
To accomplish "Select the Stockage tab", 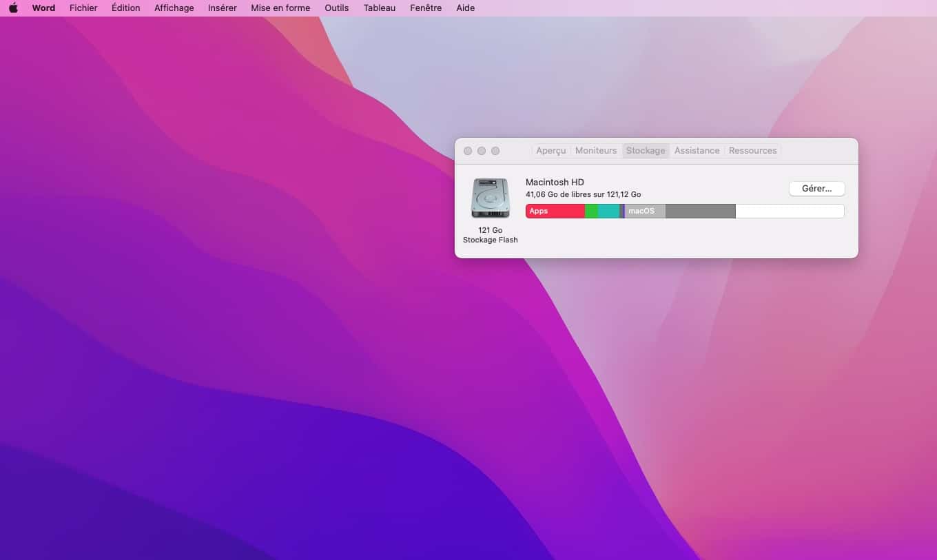I will tap(646, 151).
